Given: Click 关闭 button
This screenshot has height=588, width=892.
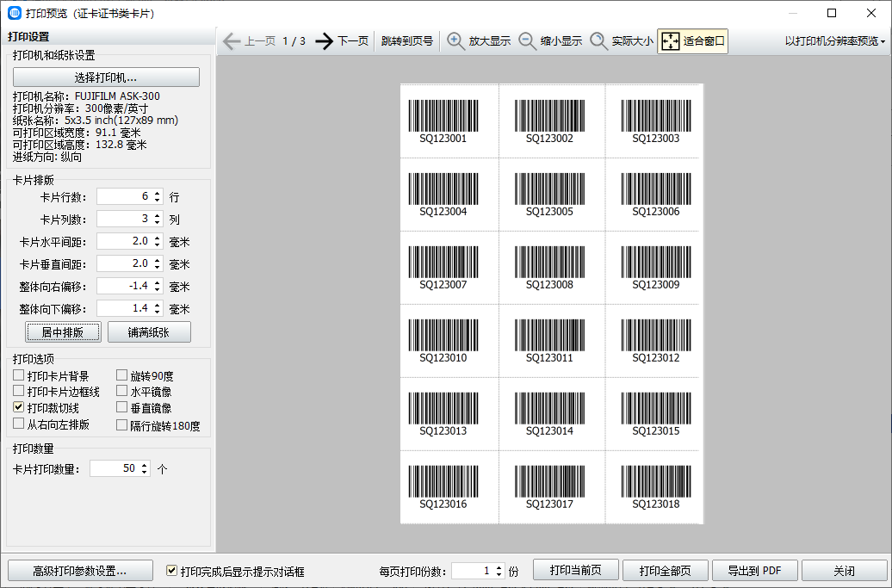Looking at the screenshot, I should tap(844, 571).
